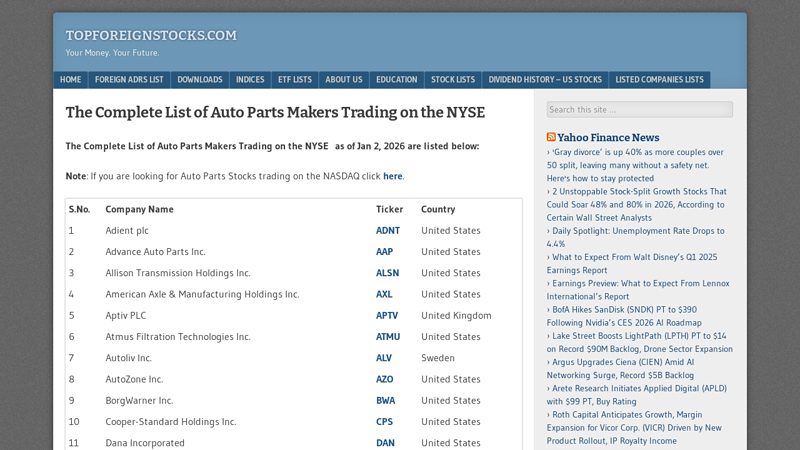
Task: Select the Aptiv PLC company cell
Action: 126,316
